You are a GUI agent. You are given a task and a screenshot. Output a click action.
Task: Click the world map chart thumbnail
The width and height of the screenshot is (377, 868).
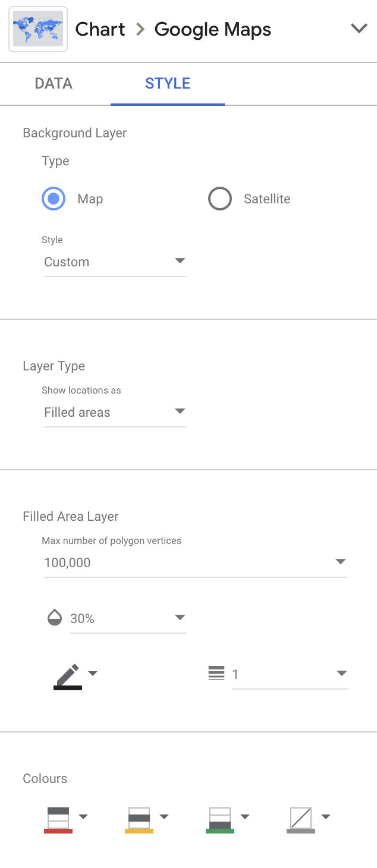pyautogui.click(x=38, y=29)
